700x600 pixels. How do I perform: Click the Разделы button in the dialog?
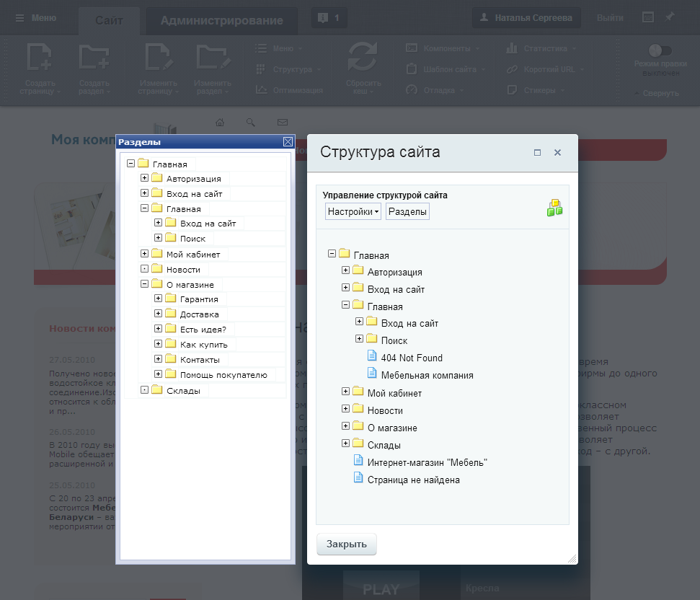(407, 211)
